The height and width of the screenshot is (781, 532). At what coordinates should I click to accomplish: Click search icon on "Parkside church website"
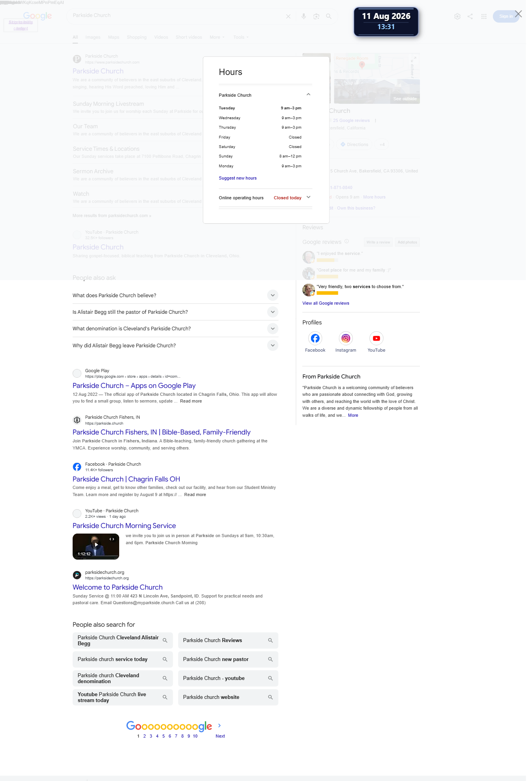tap(270, 697)
